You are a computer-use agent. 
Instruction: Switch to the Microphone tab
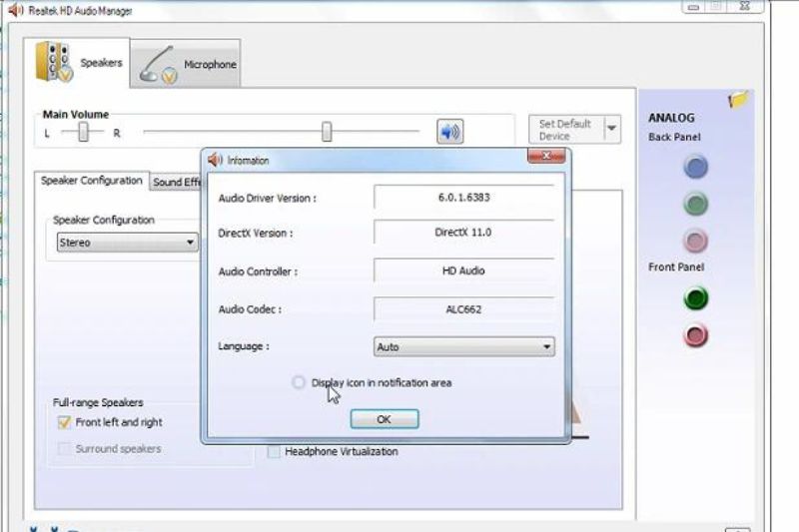pyautogui.click(x=186, y=64)
